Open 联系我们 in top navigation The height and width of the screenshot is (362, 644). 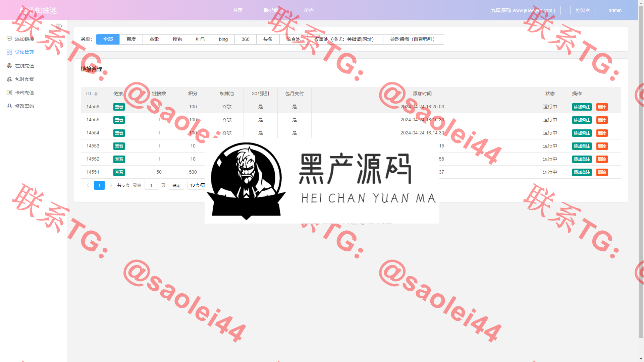click(273, 10)
